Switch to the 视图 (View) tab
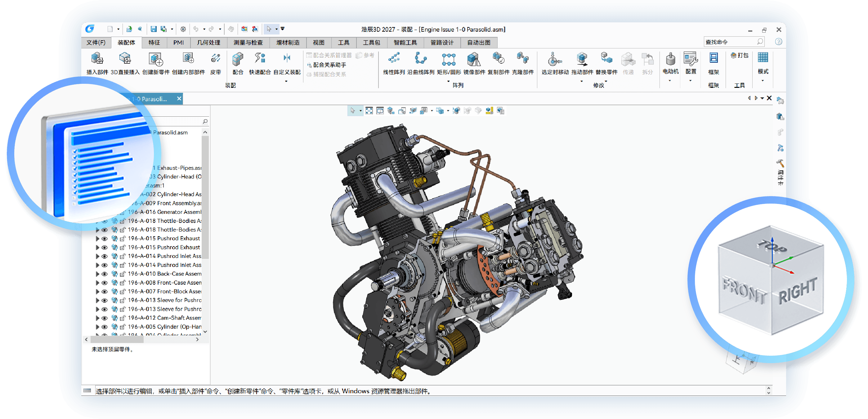868x419 pixels. [318, 43]
